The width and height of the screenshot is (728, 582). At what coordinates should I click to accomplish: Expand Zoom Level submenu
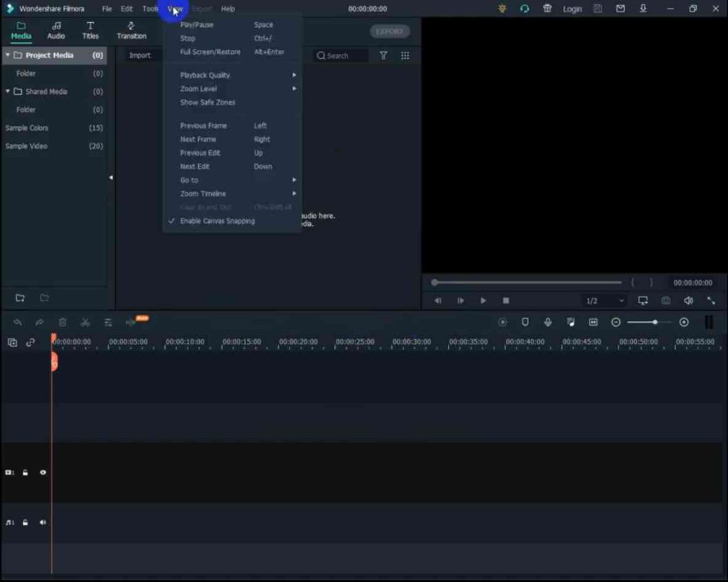coord(232,89)
